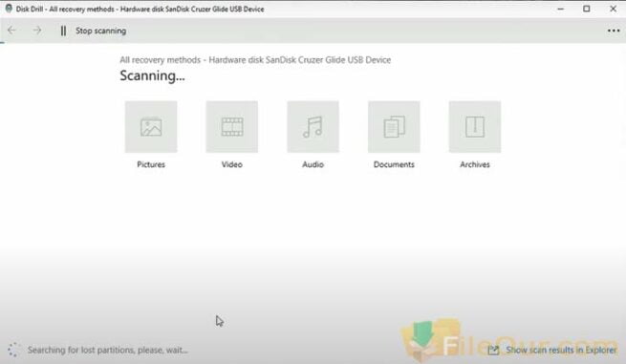Maximize the Disk Drill window
The image size is (626, 364).
click(x=587, y=9)
